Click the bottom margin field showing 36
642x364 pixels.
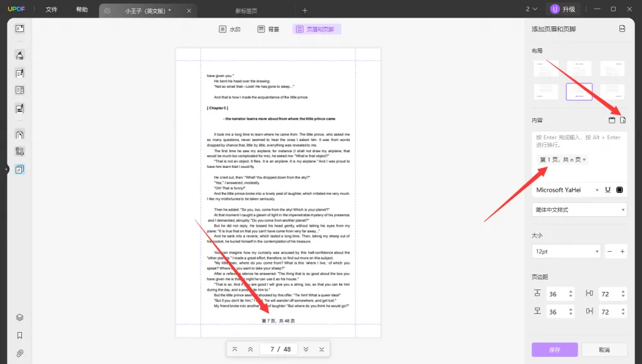point(556,311)
